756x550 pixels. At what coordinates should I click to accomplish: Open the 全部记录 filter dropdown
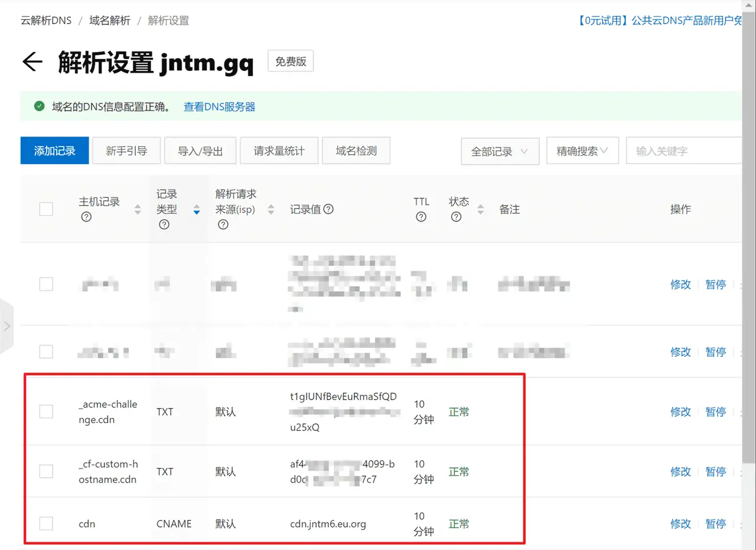500,151
